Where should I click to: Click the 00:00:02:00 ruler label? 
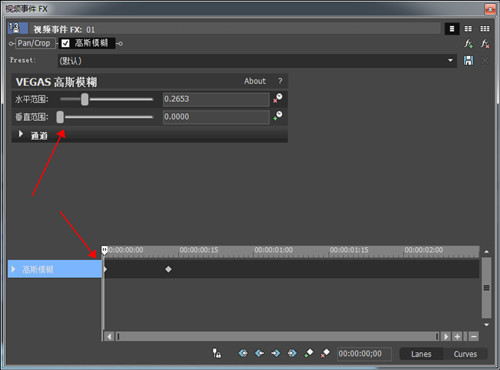coord(424,250)
